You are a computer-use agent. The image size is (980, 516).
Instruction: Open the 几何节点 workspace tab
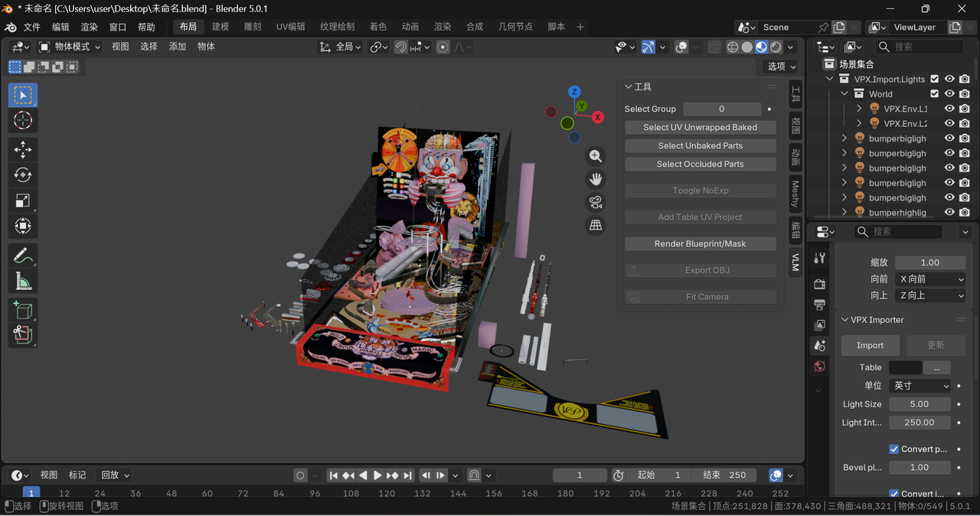tap(515, 27)
